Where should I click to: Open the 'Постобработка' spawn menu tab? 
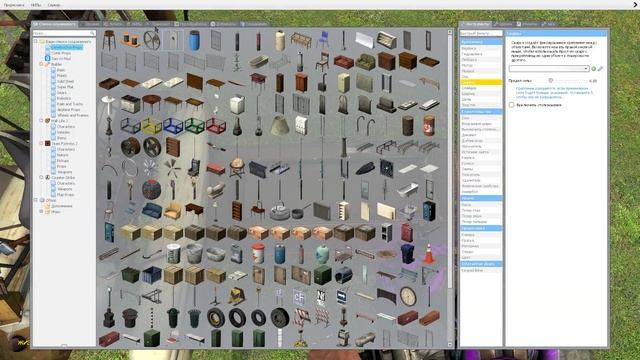click(x=191, y=24)
